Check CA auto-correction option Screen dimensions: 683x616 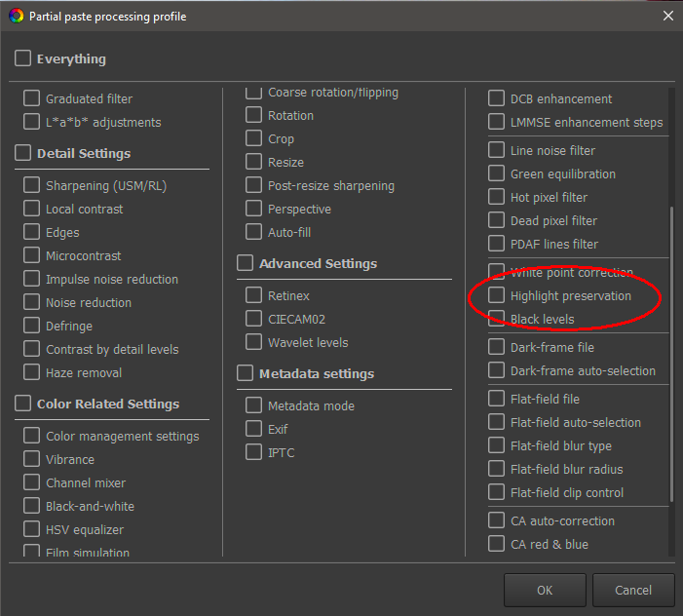point(496,520)
